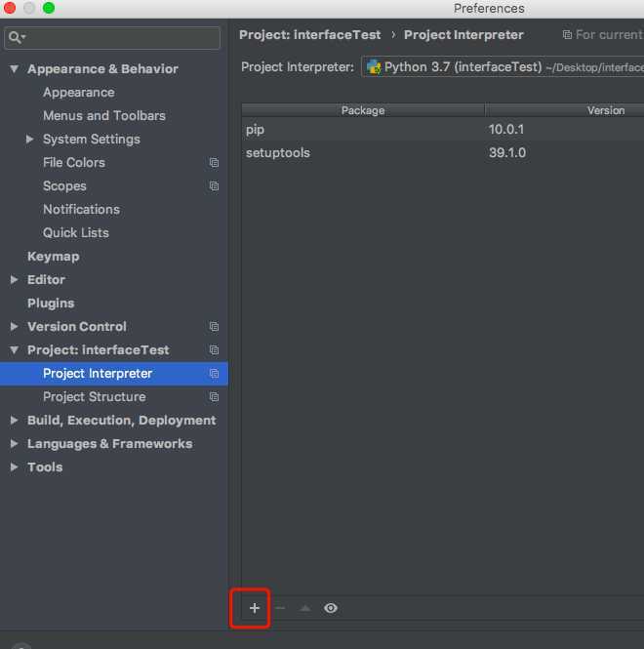Collapse the Appearance & Behavior section
Screen dimensions: 644x649
[x=14, y=68]
